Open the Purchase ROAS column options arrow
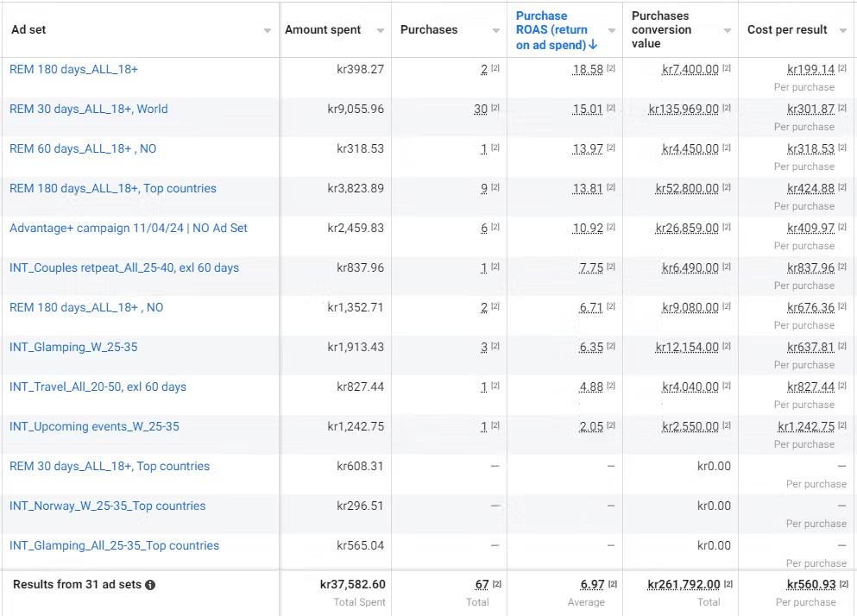857x616 pixels. point(611,31)
